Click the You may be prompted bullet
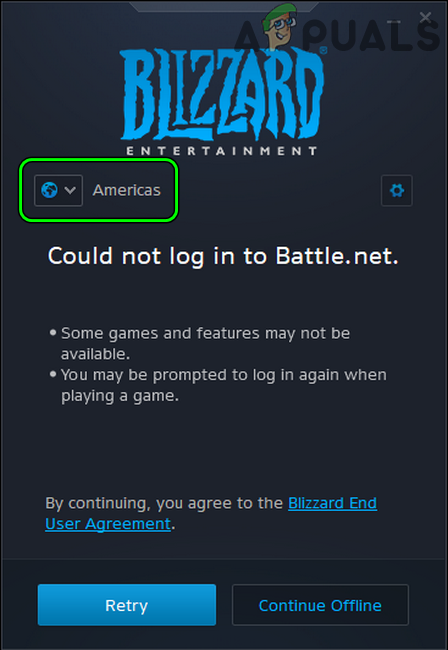This screenshot has height=650, width=448. pos(218,385)
